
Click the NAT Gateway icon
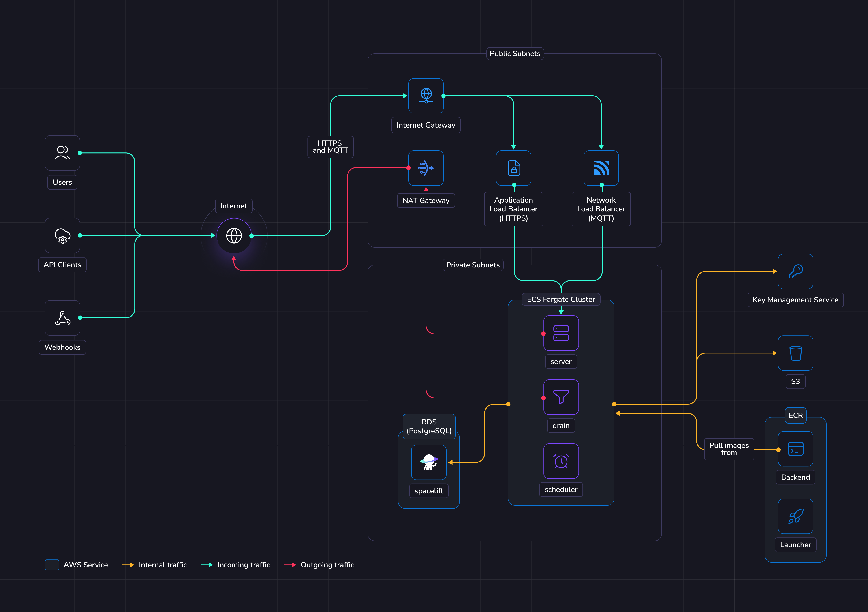[426, 168]
